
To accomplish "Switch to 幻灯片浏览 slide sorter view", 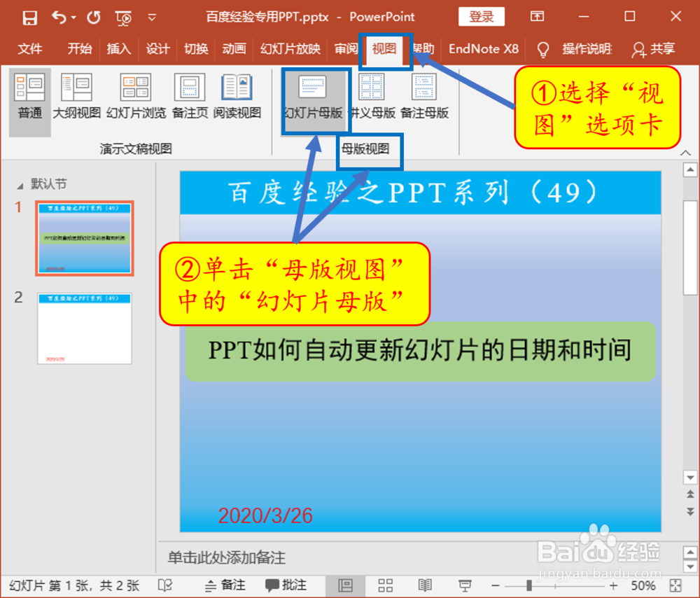I will 136,97.
